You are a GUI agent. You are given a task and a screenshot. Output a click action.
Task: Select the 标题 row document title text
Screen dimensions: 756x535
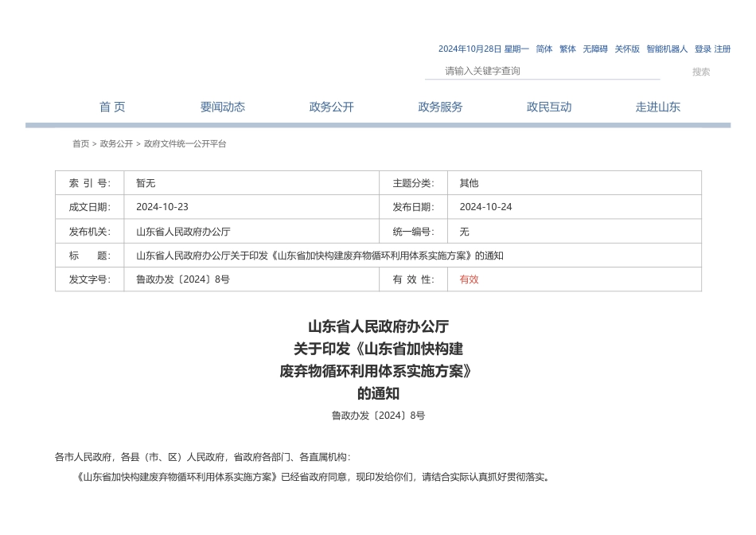point(320,256)
